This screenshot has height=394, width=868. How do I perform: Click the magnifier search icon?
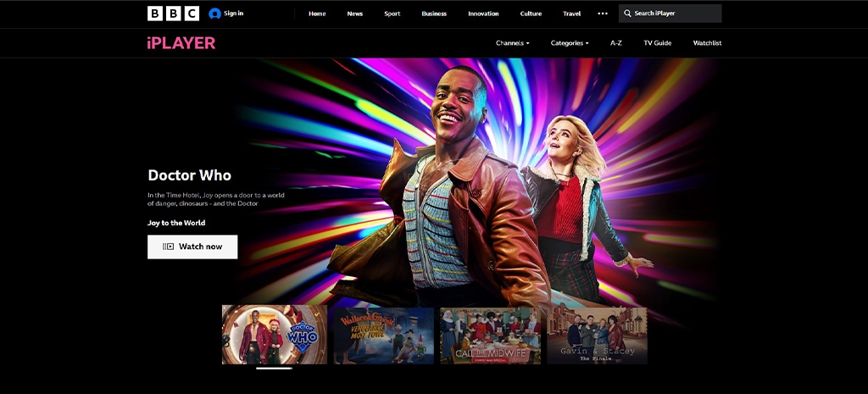pyautogui.click(x=627, y=14)
